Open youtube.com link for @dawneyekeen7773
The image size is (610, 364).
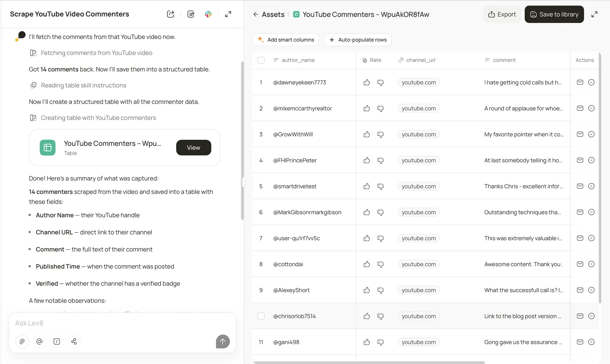419,82
